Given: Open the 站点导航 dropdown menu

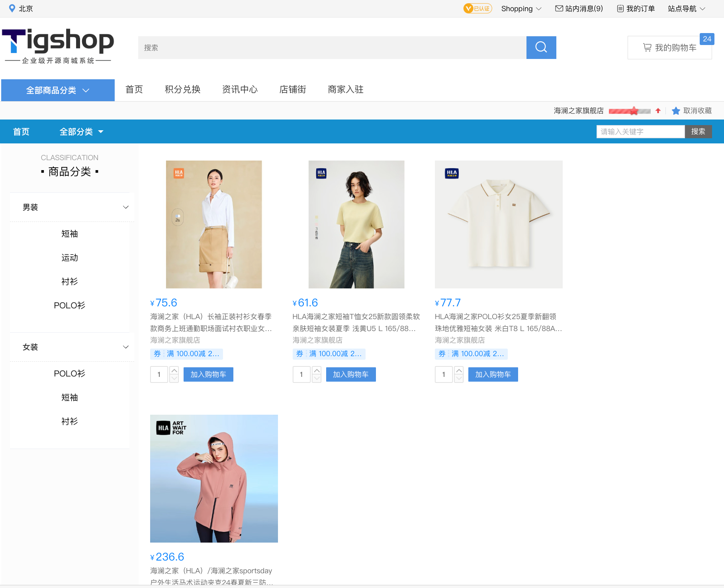Looking at the screenshot, I should coord(686,8).
